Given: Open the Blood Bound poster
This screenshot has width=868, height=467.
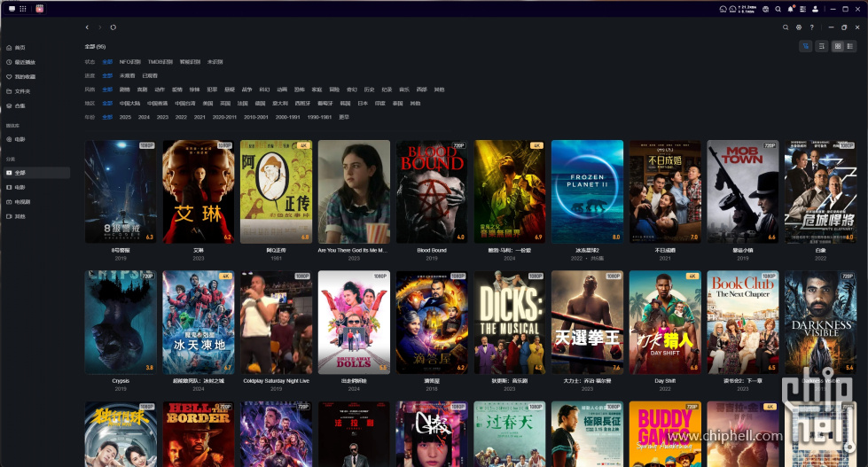Looking at the screenshot, I should [x=432, y=191].
